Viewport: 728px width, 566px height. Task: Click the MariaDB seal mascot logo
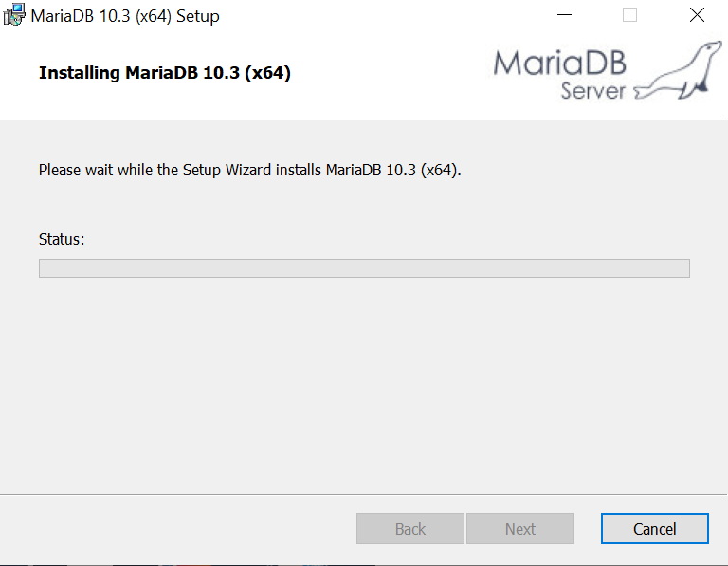679,70
